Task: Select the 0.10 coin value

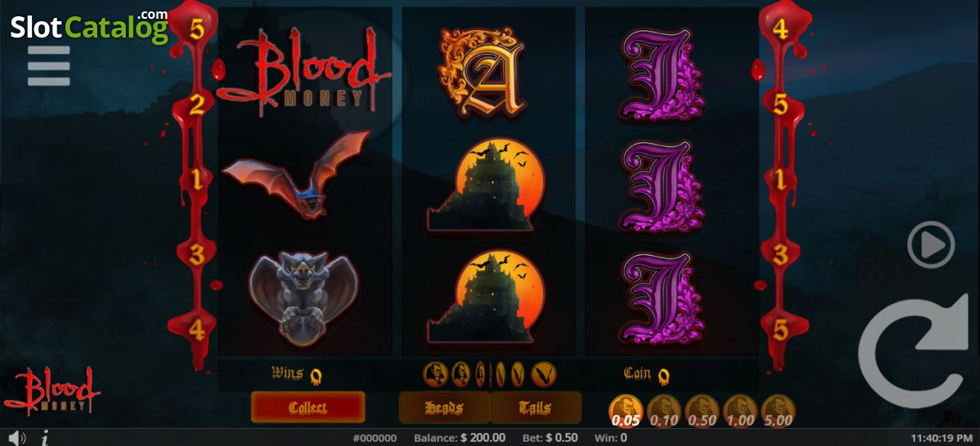Action: 665,411
